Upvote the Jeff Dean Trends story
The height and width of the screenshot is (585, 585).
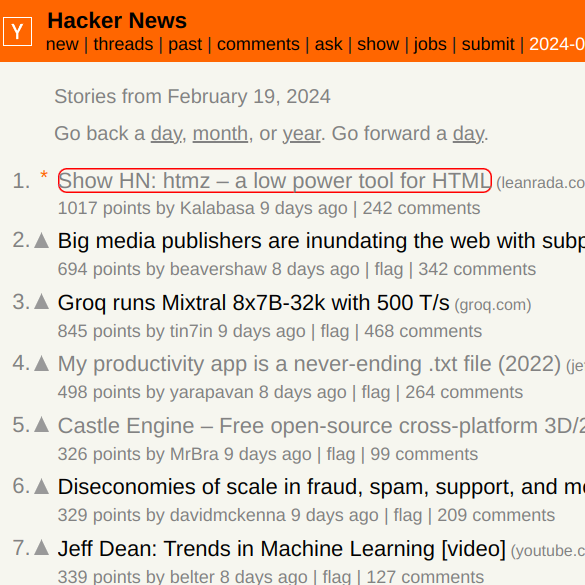tap(41, 548)
